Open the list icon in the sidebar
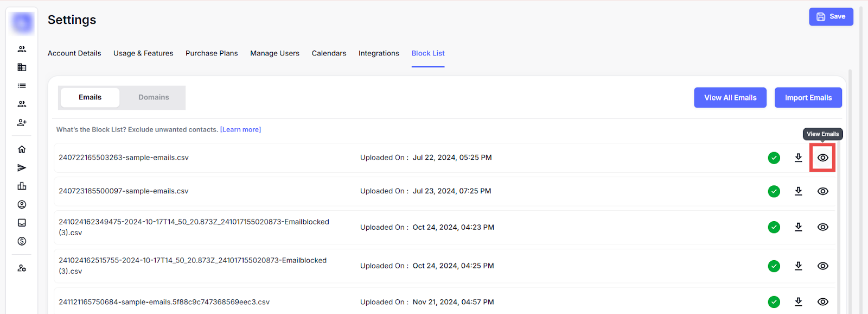This screenshot has width=868, height=314. pyautogui.click(x=22, y=86)
